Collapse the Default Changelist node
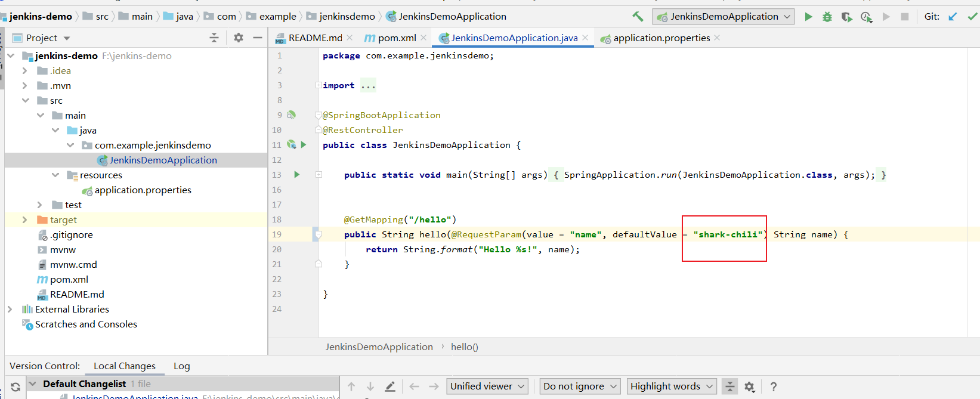Screen dimensions: 980x399 [x=33, y=383]
